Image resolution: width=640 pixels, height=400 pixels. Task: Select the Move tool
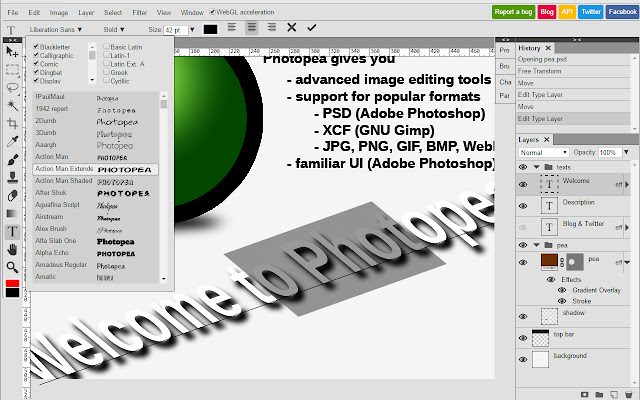click(12, 52)
